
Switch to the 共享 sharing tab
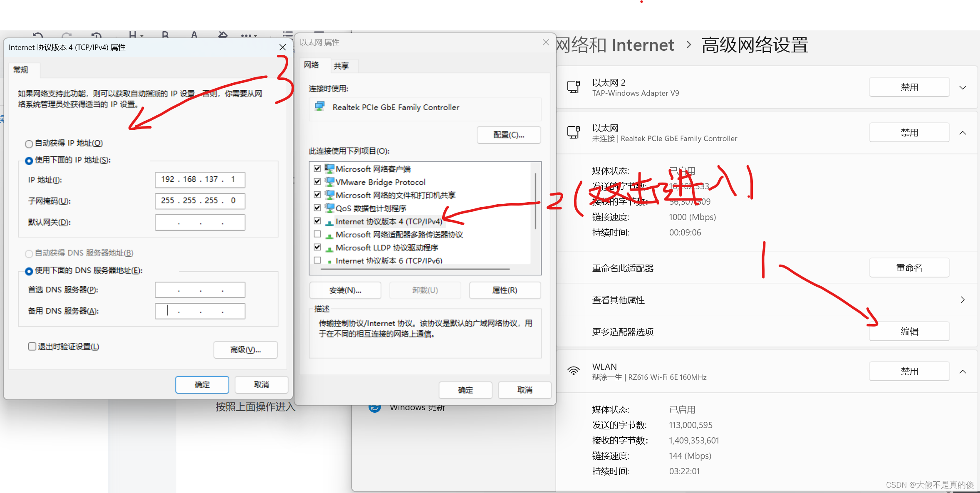click(341, 66)
